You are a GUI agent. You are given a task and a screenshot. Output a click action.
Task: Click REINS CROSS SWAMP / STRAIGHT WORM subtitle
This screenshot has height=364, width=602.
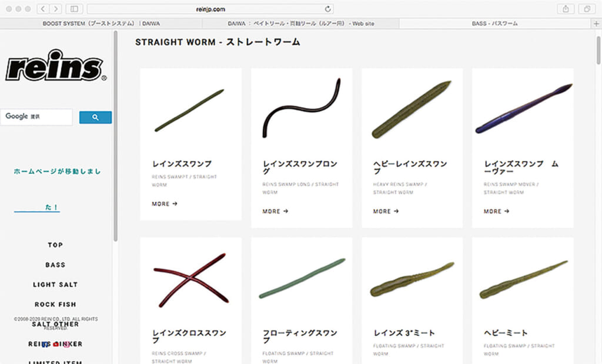pos(179,358)
